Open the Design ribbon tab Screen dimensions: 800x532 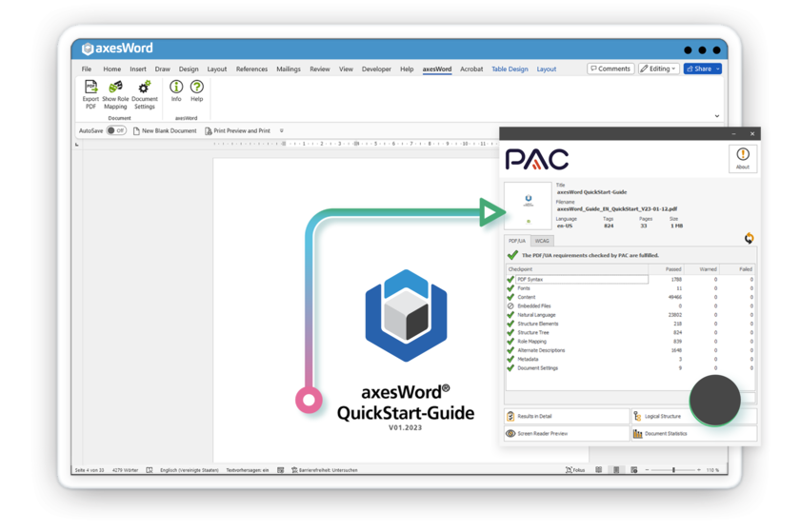[x=189, y=69]
